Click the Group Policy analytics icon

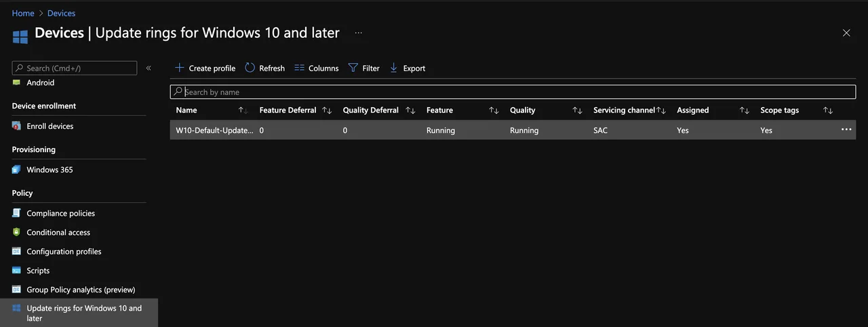pos(16,289)
